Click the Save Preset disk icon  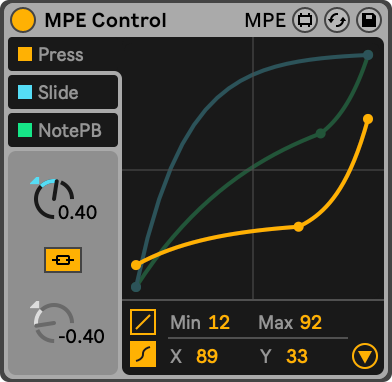[369, 20]
